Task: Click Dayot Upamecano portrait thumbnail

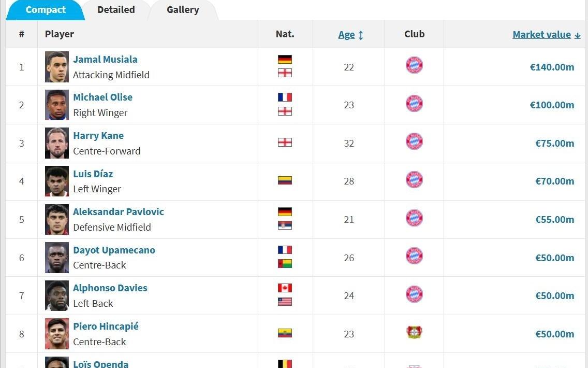Action: click(x=57, y=258)
